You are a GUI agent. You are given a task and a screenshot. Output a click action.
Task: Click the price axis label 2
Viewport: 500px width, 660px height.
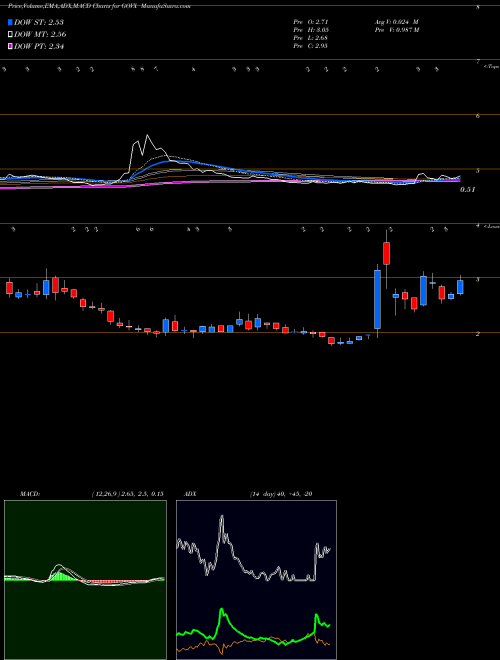[x=478, y=335]
